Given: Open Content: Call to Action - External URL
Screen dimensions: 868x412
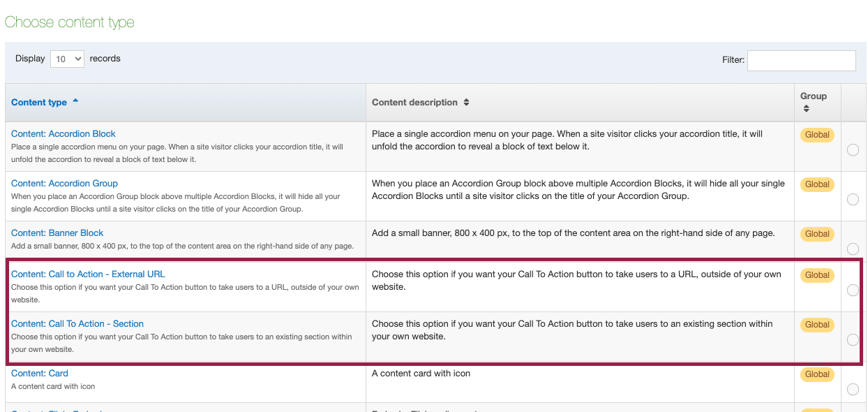Looking at the screenshot, I should click(88, 274).
